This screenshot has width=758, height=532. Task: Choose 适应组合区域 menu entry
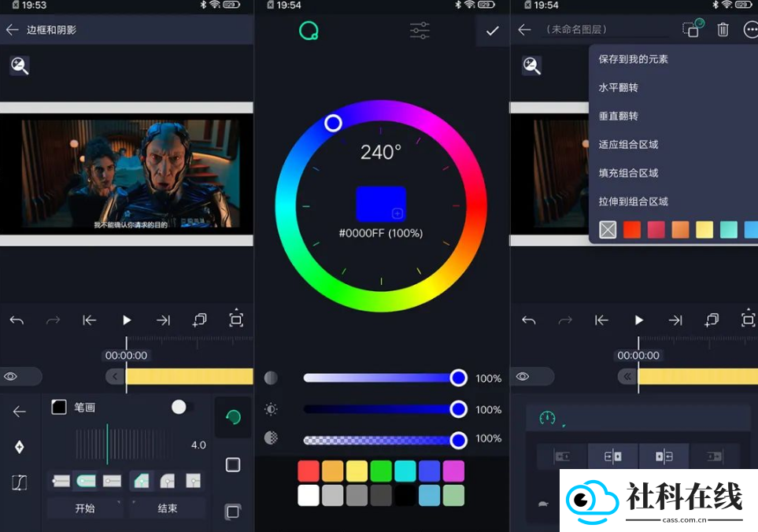point(628,145)
